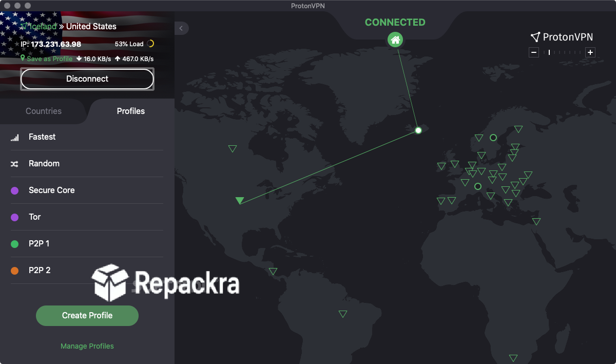This screenshot has height=364, width=616.
Task: Click the ProtonVPN logo on the map
Action: tap(562, 37)
